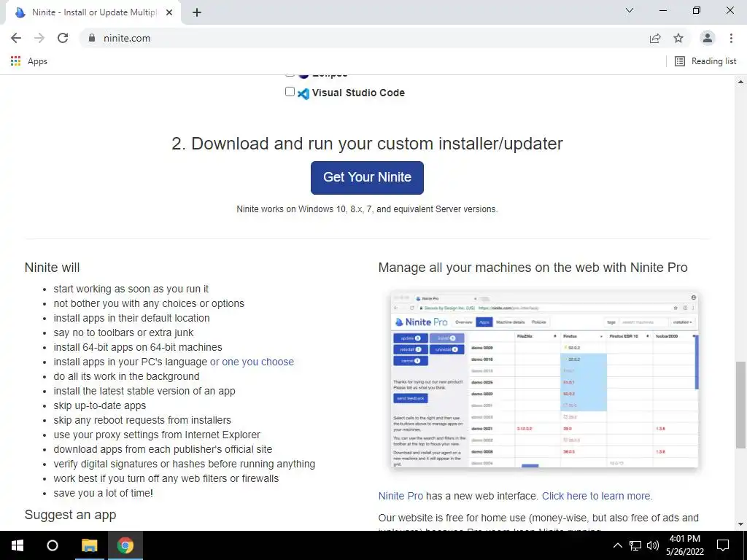Select the Ninite browser tab
This screenshot has height=560, width=747.
93,13
